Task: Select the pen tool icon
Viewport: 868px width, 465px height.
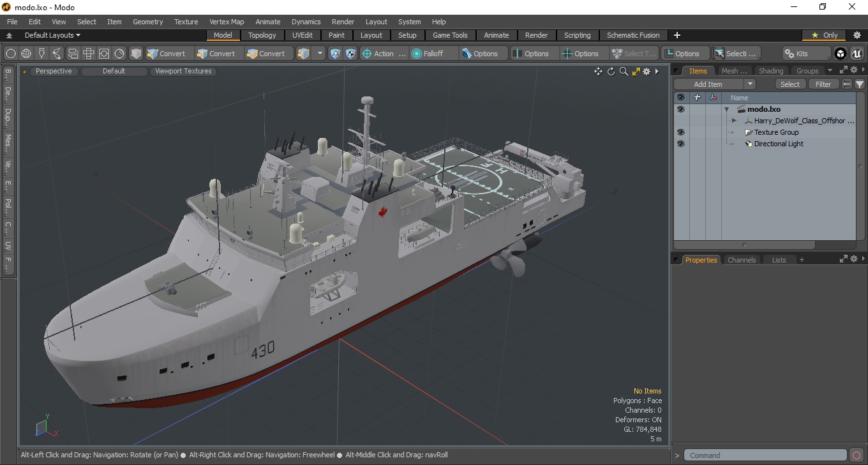Action: [x=41, y=54]
